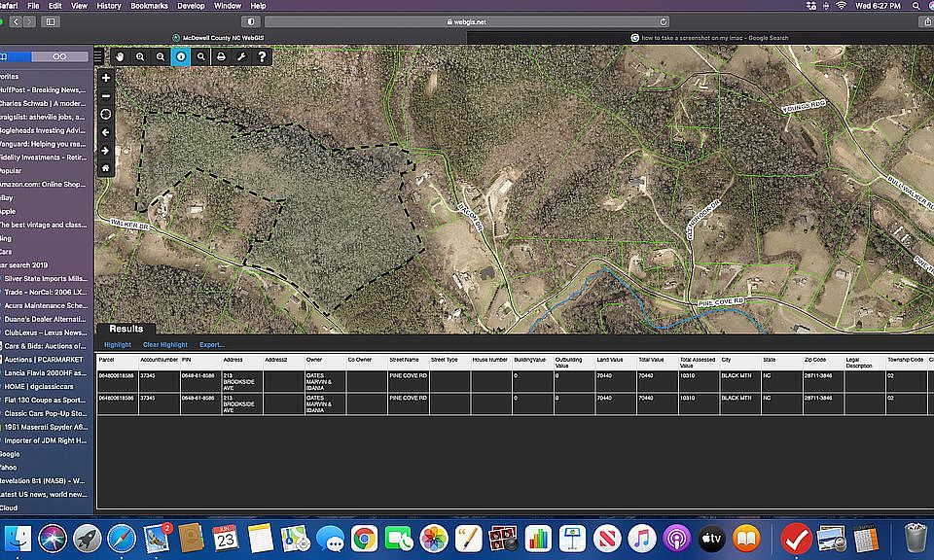Open the Develop menu
The height and width of the screenshot is (560, 934).
click(191, 6)
